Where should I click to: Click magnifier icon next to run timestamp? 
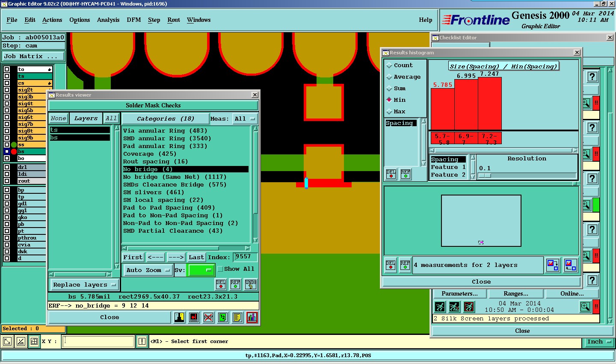click(585, 307)
